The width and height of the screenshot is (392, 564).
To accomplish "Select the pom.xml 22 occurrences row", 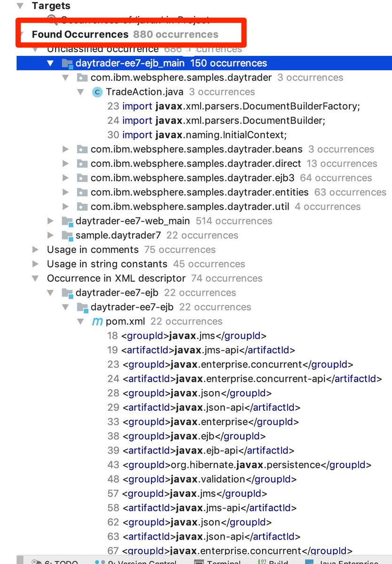I will [x=164, y=321].
